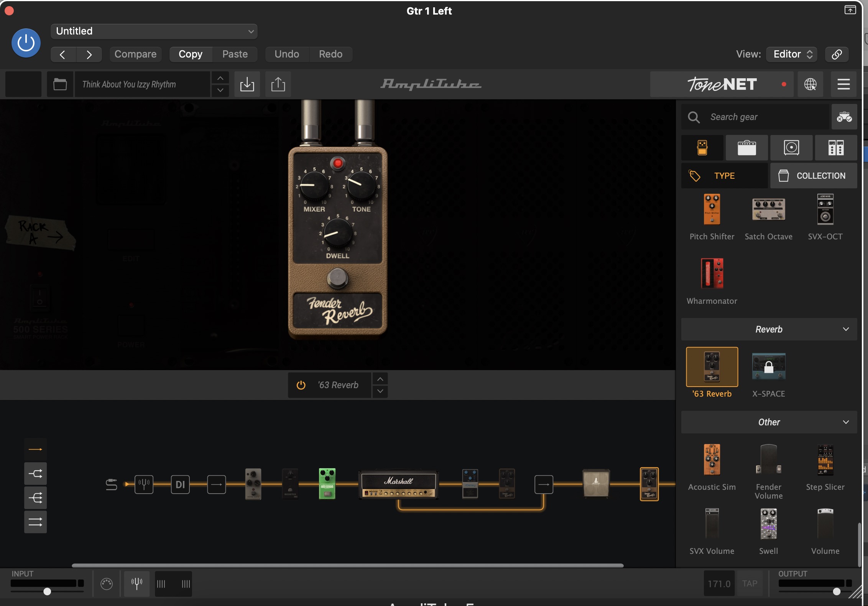The height and width of the screenshot is (606, 868).
Task: Click the globe cursor icon
Action: [810, 84]
